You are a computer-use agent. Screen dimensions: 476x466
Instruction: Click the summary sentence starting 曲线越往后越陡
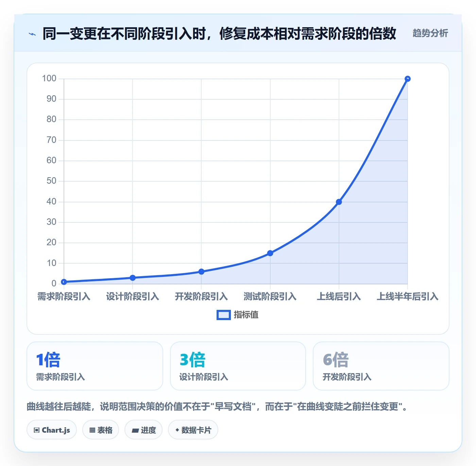point(217,407)
